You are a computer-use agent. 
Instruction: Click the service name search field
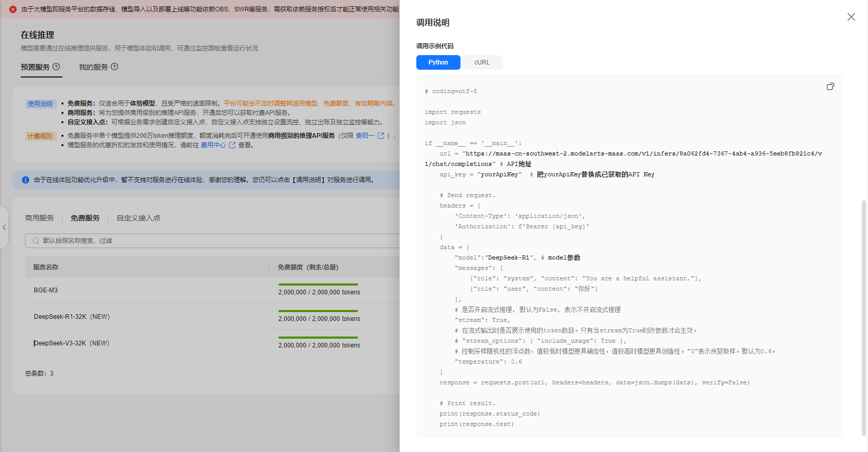pyautogui.click(x=212, y=241)
